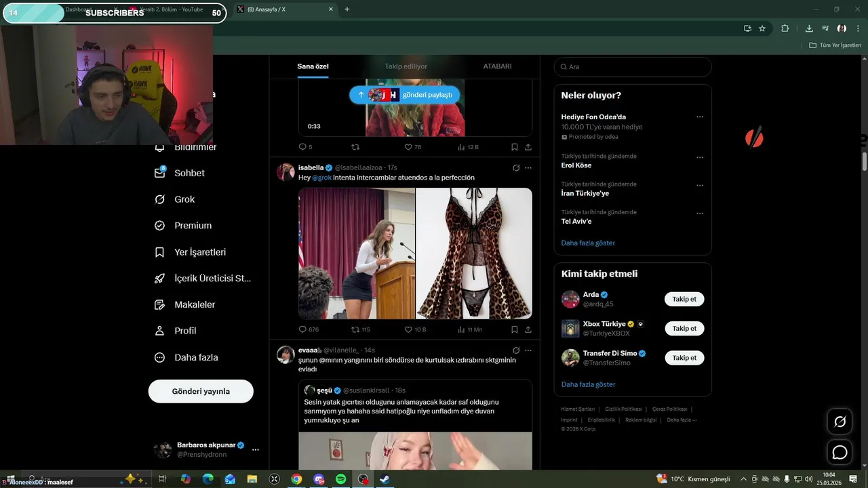The height and width of the screenshot is (488, 868).
Task: Open Chrome downloads icon
Action: coord(808,28)
